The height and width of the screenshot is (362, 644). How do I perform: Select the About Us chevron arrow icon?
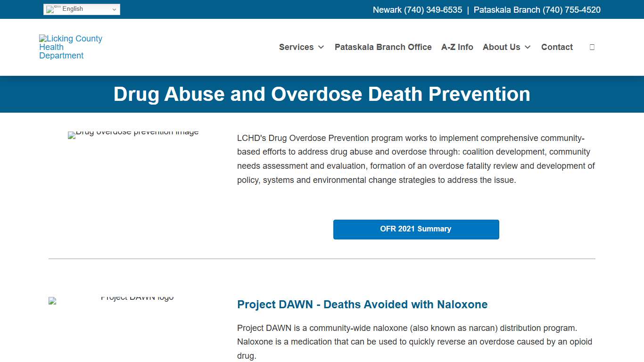528,47
